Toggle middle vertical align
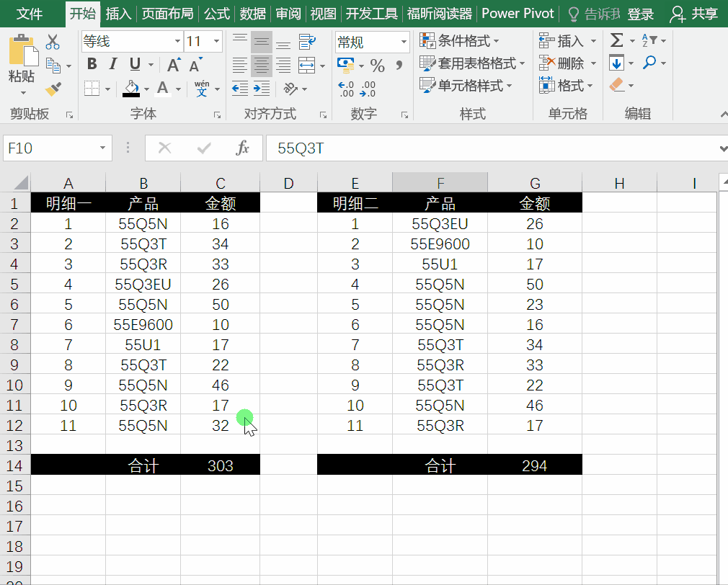Image resolution: width=728 pixels, height=585 pixels. click(x=262, y=42)
